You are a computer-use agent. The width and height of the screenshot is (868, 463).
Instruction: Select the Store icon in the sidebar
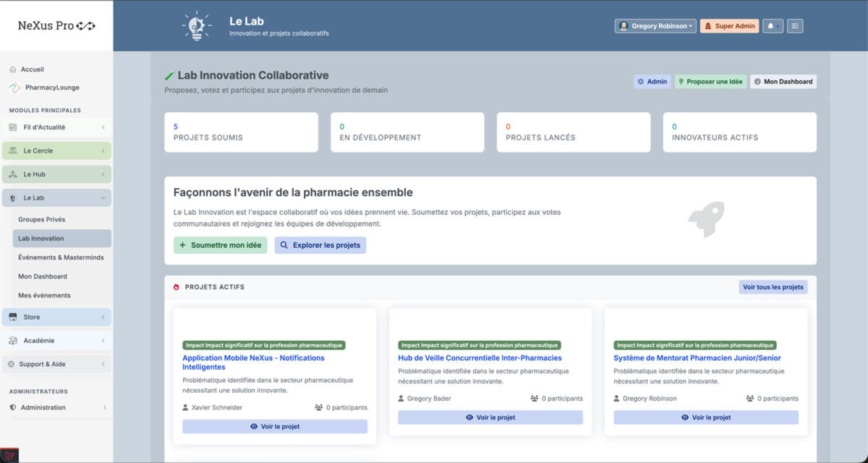[12, 317]
